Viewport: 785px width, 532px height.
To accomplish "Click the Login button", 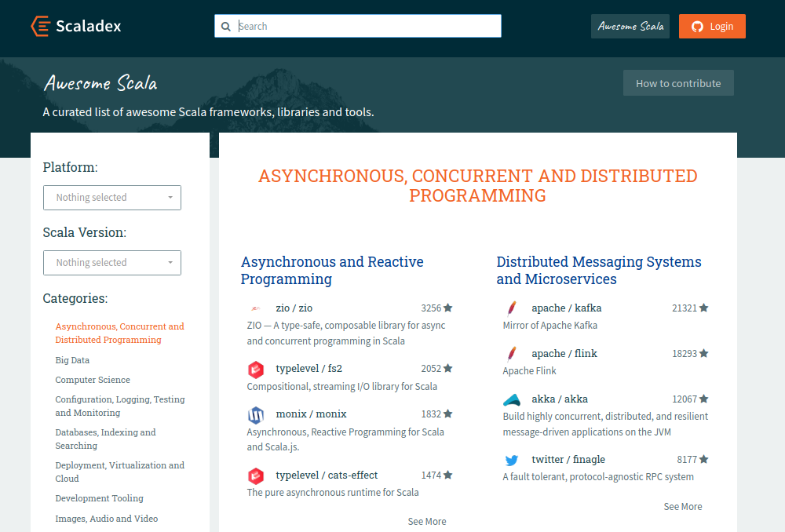I will coord(712,27).
